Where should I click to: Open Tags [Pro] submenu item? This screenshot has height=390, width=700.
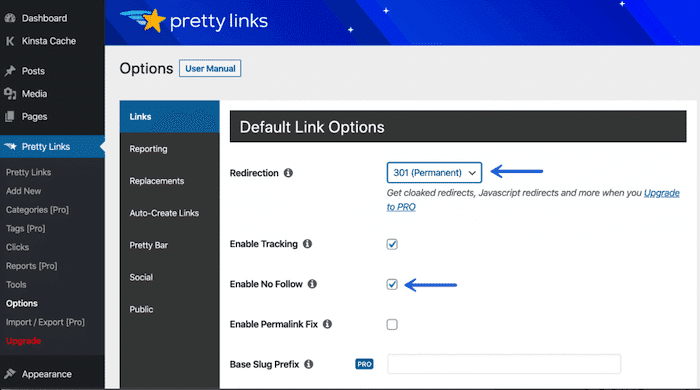[25, 228]
